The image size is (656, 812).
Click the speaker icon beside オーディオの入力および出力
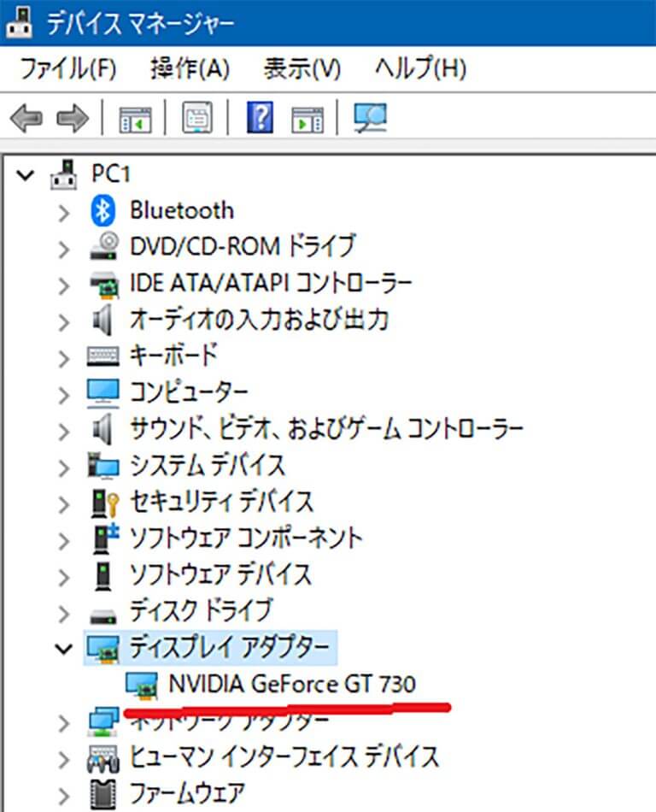[102, 320]
